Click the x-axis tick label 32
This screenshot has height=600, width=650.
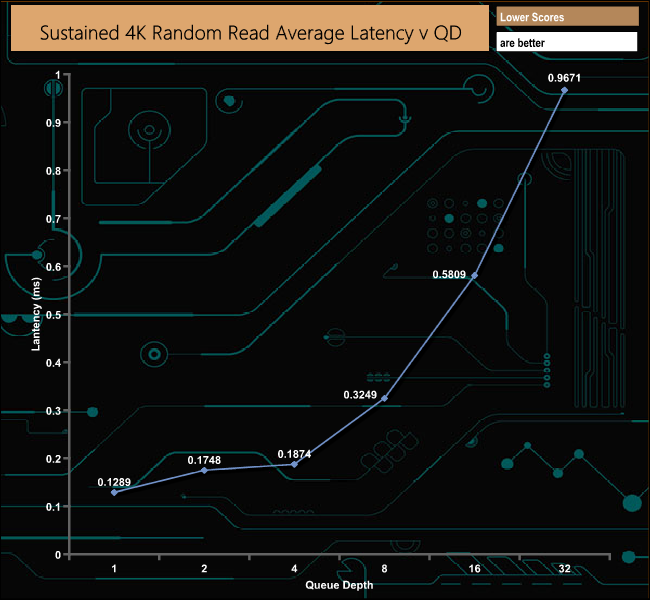pyautogui.click(x=565, y=568)
